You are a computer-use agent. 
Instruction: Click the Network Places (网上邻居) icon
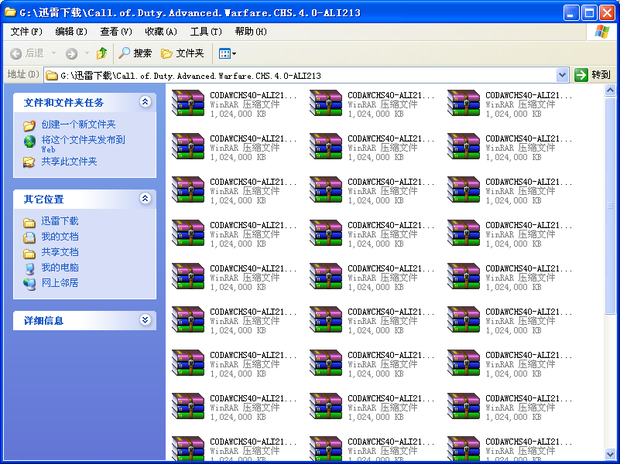30,283
